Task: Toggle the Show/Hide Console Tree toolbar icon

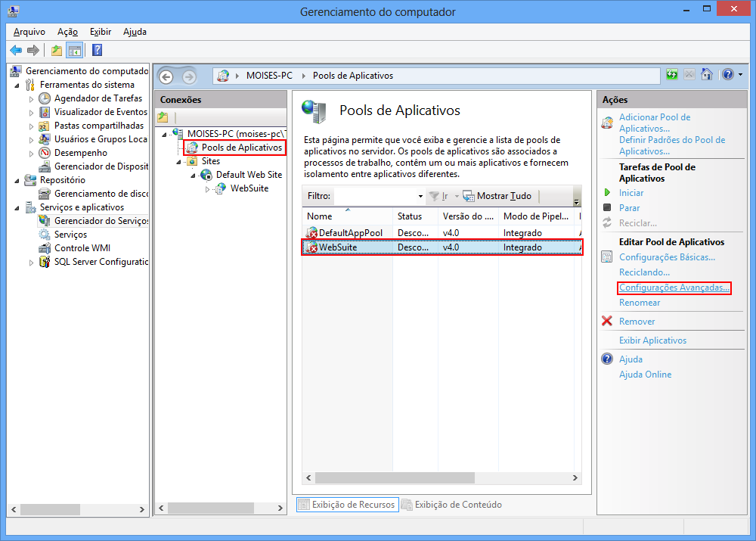Action: click(x=75, y=50)
